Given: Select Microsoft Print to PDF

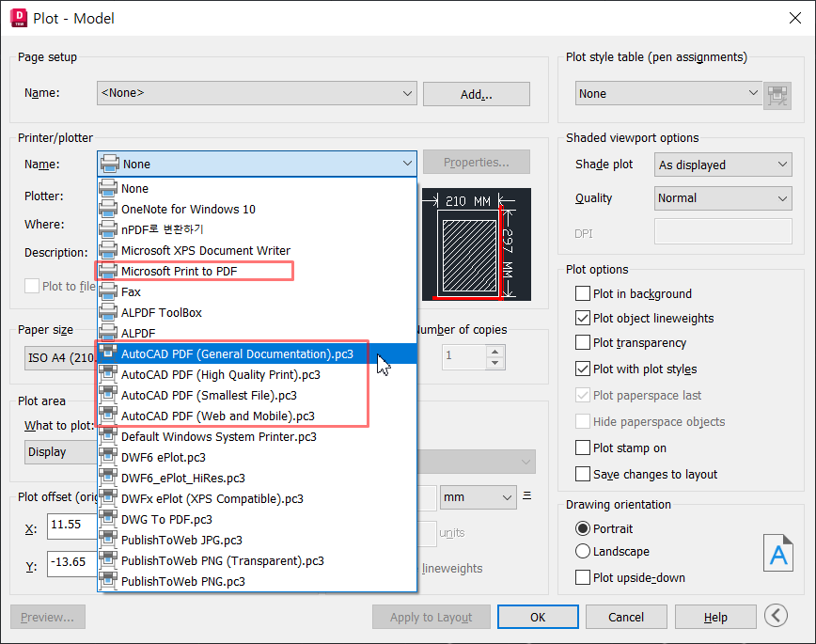Looking at the screenshot, I should click(x=257, y=272).
